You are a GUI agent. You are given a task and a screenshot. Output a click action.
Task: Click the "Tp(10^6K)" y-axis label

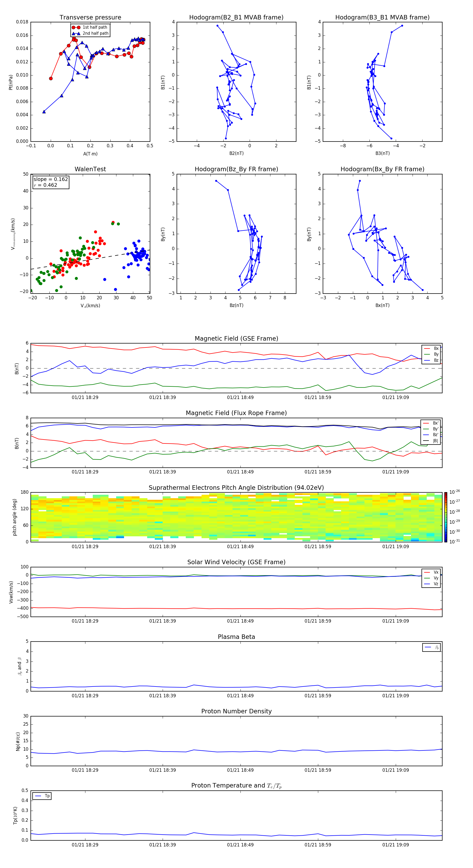point(15,815)
